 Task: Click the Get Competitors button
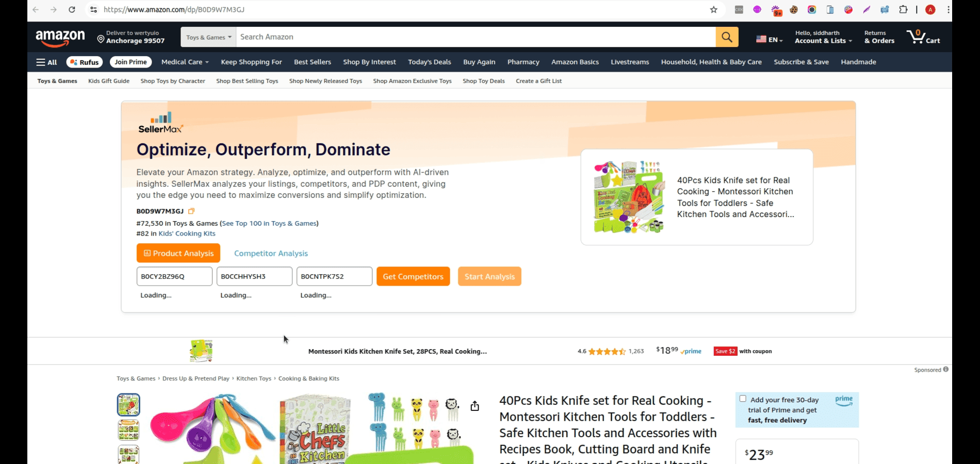point(413,276)
